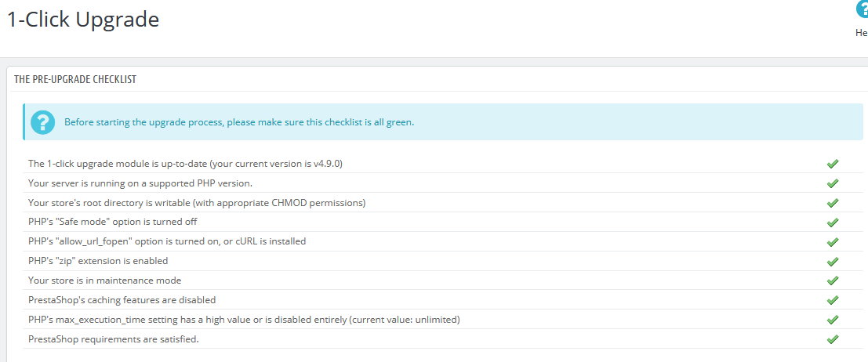
Task: Click the Help icon at top right
Action: [x=863, y=10]
